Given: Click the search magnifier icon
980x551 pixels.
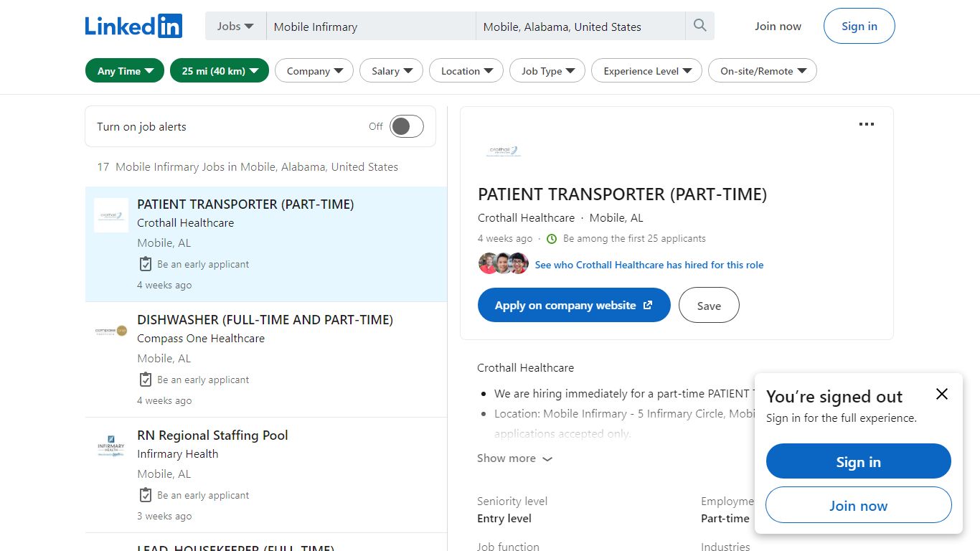Looking at the screenshot, I should pyautogui.click(x=700, y=26).
